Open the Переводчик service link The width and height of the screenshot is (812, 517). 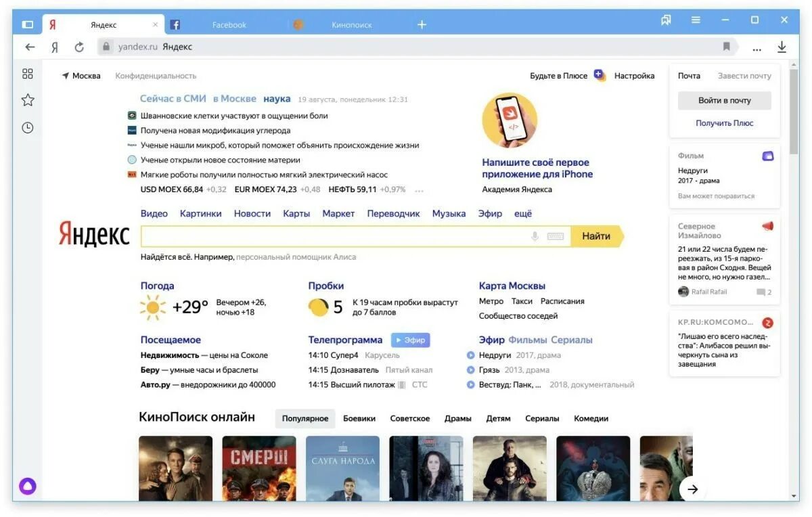(x=394, y=213)
